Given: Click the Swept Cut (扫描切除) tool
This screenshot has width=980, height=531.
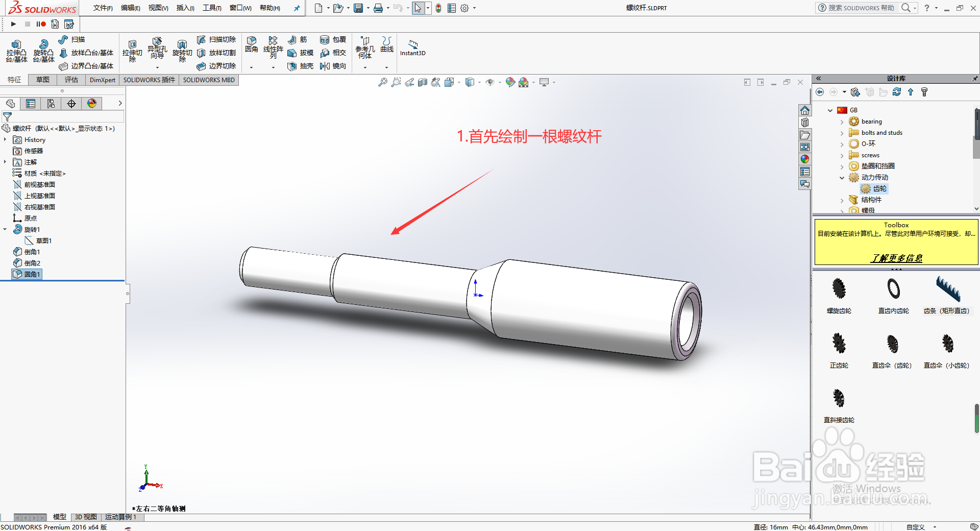Looking at the screenshot, I should [216, 39].
